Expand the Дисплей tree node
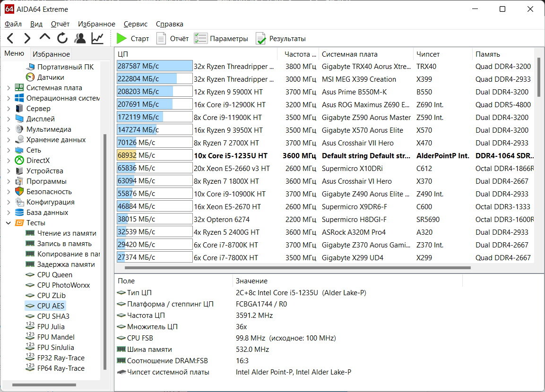Image resolution: width=545 pixels, height=392 pixels. [9, 119]
